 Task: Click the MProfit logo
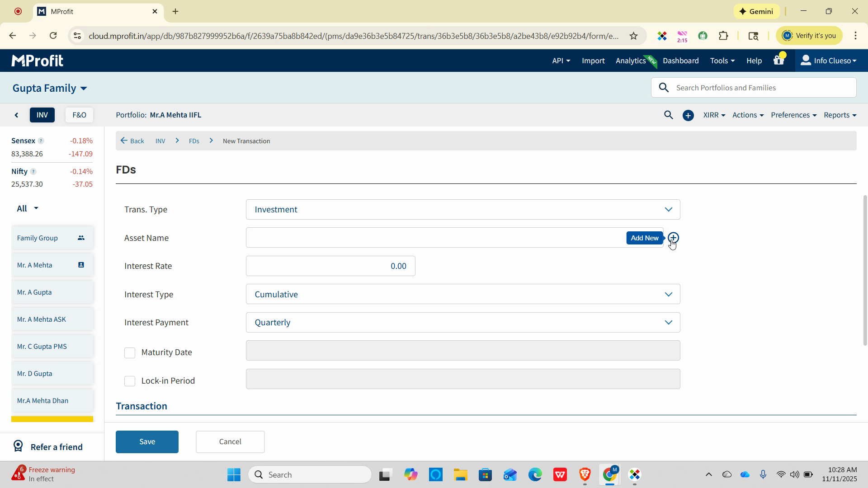(x=37, y=61)
